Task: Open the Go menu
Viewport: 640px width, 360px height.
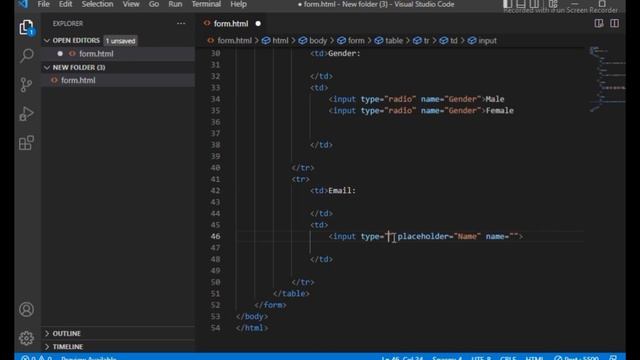Action: (x=154, y=4)
